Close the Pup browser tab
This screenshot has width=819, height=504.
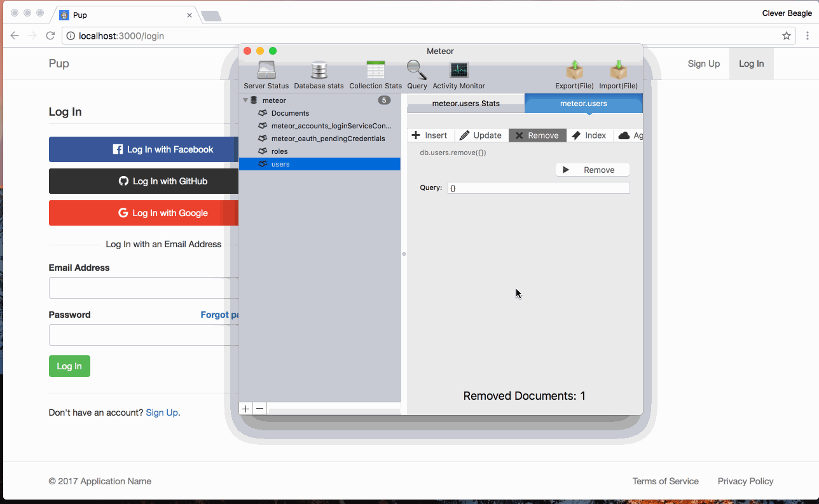(189, 15)
